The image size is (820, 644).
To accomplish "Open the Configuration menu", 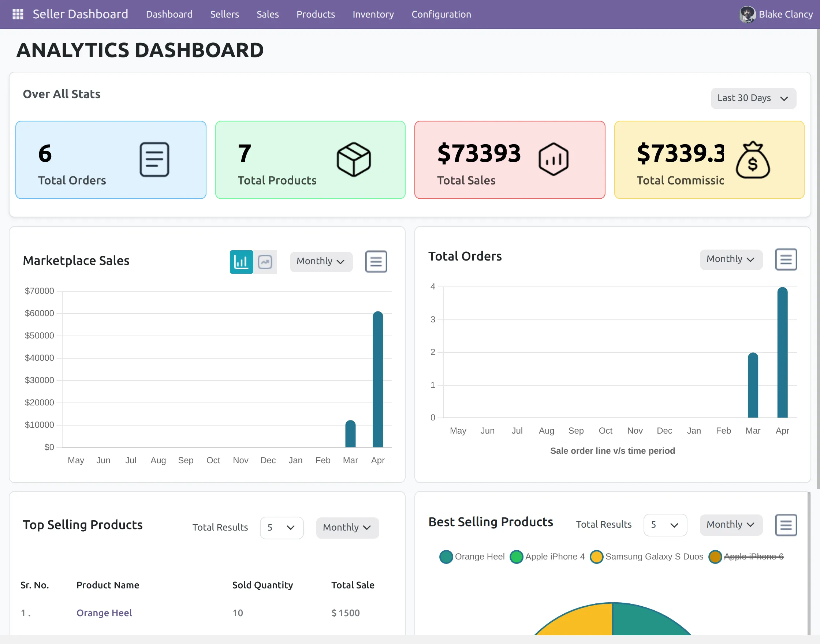I will pos(441,14).
